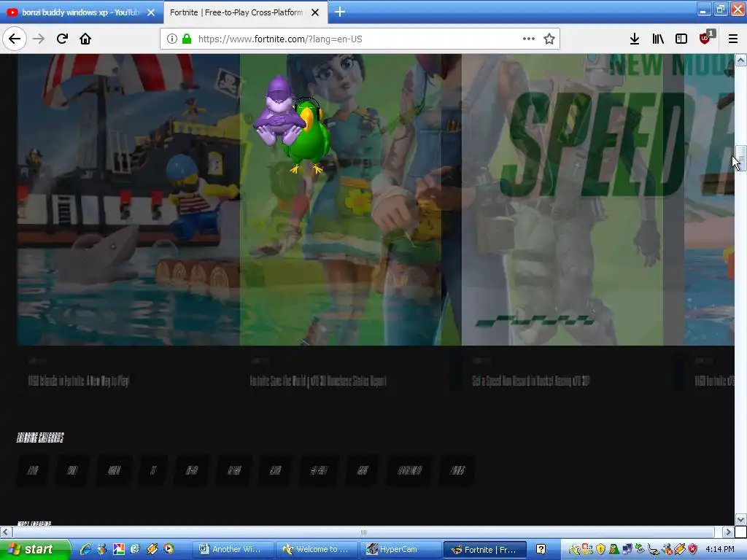Select the Fortnite Free-to-Play tab

pyautogui.click(x=245, y=12)
